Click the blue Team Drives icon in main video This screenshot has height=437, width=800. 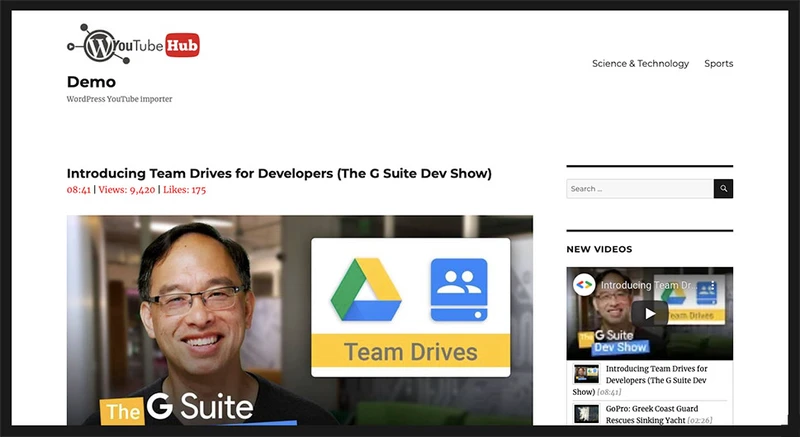[458, 290]
